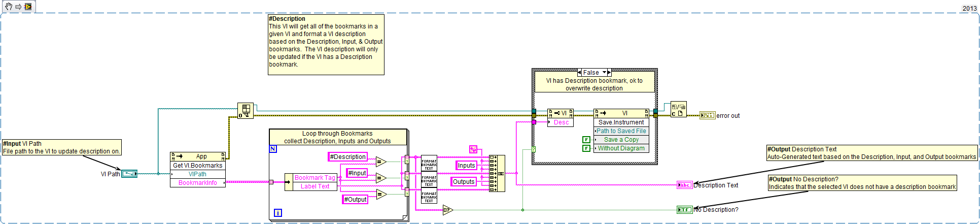The height and width of the screenshot is (224, 980).
Task: Advance to next case with right arrow
Action: point(609,73)
